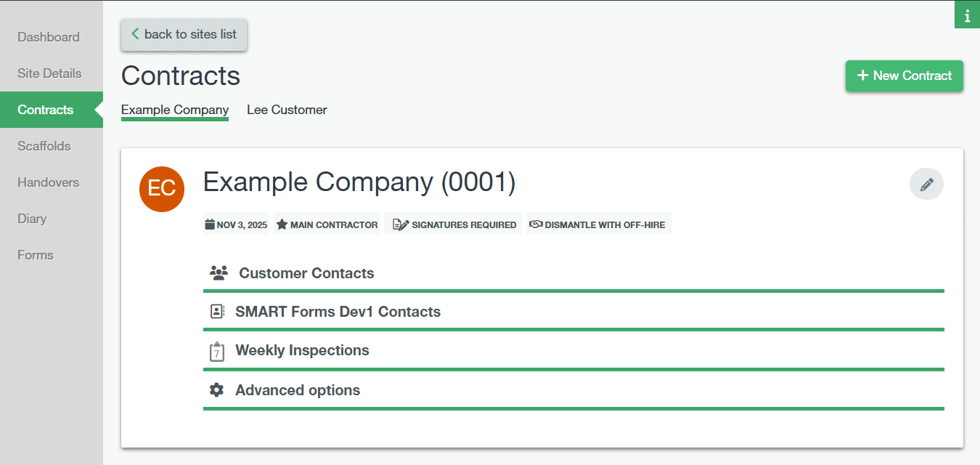Image resolution: width=980 pixels, height=465 pixels.
Task: Expand the Weekly Inspections section
Action: tap(302, 350)
